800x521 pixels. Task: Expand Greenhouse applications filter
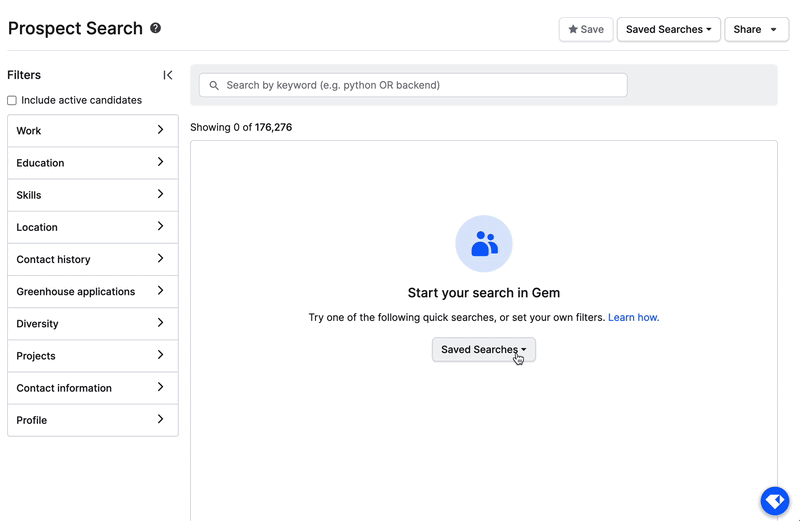(92, 292)
